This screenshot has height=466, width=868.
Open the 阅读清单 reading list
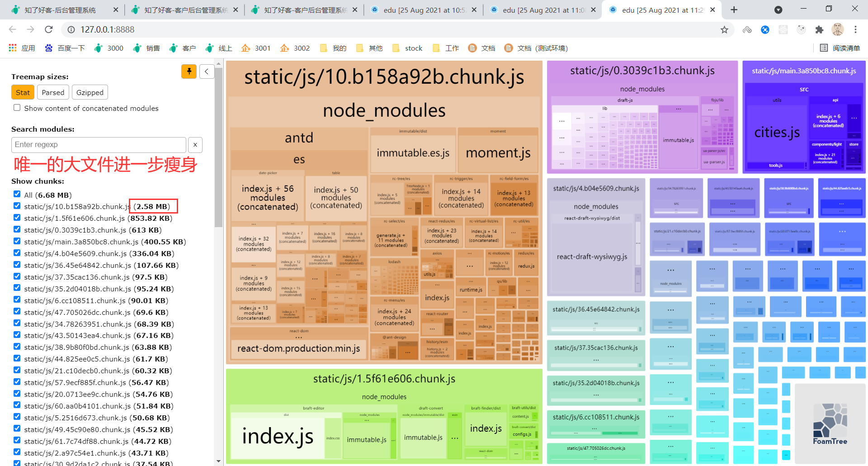click(840, 48)
